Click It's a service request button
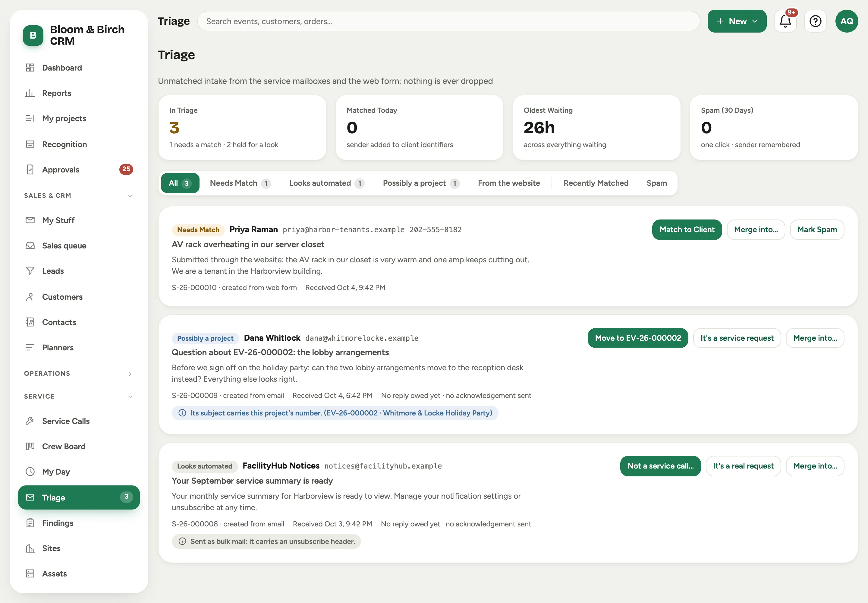This screenshot has width=868, height=603. tap(737, 338)
